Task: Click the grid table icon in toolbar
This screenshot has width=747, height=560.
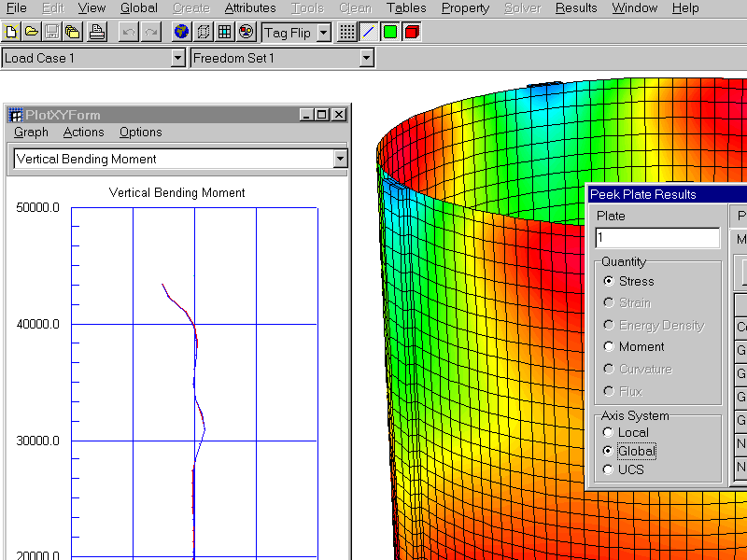Action: pyautogui.click(x=224, y=32)
